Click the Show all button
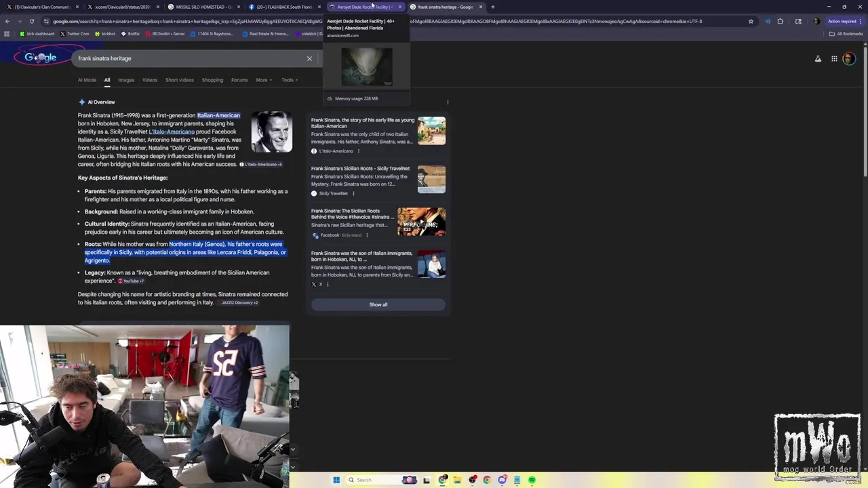 (378, 305)
